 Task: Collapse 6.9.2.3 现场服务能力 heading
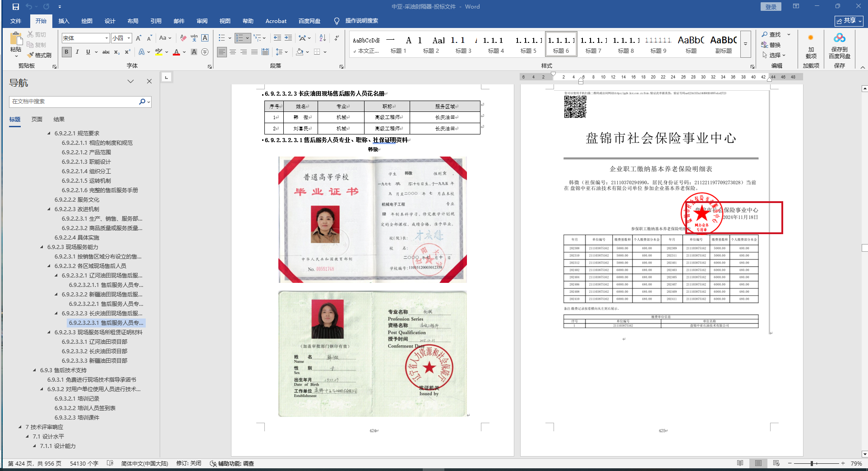42,247
